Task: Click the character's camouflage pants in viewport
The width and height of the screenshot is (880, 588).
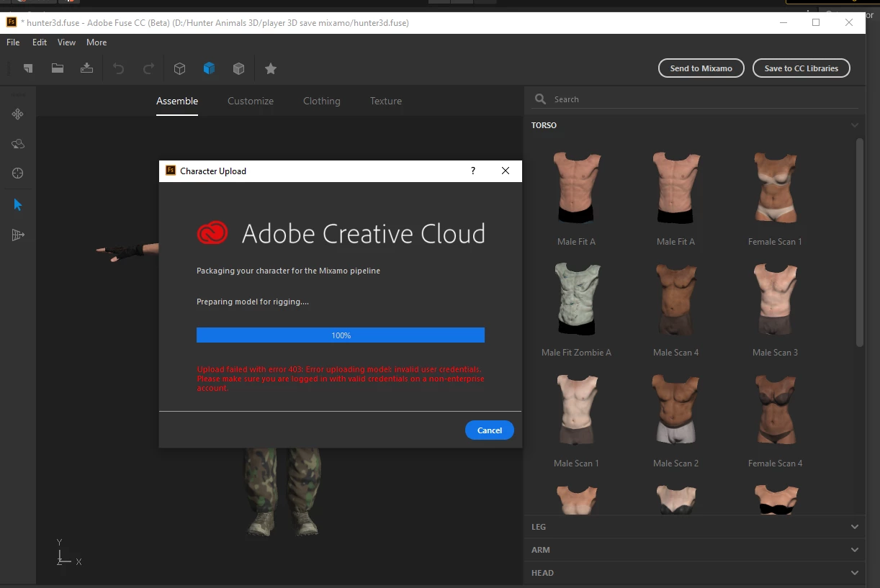Action: pyautogui.click(x=282, y=479)
